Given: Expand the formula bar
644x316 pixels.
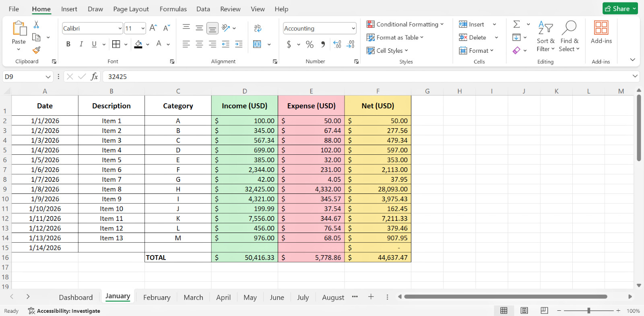Looking at the screenshot, I should (635, 76).
